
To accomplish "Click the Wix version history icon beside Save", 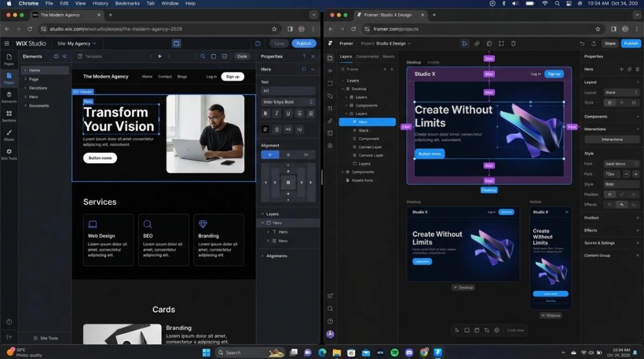I will click(x=258, y=43).
